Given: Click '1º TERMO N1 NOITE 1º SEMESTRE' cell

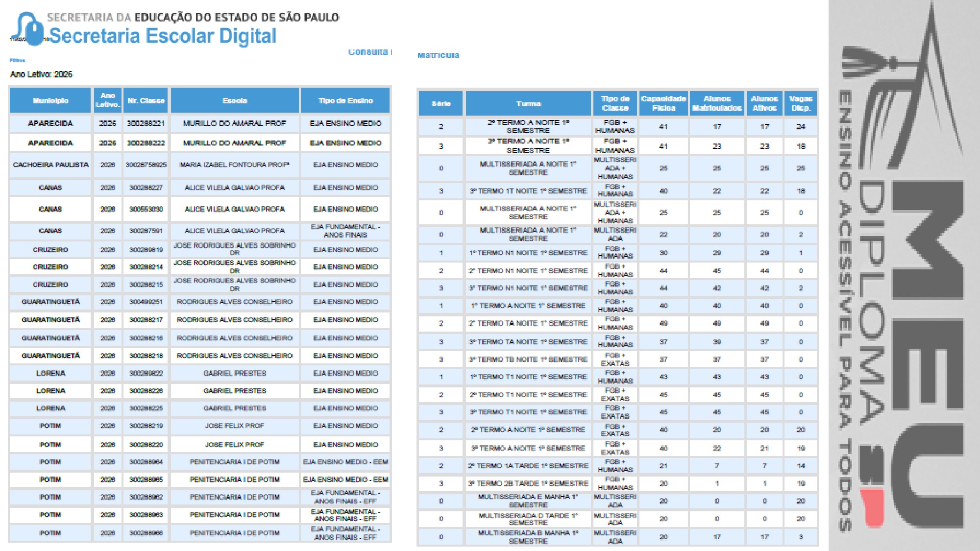Looking at the screenshot, I should 528,253.
